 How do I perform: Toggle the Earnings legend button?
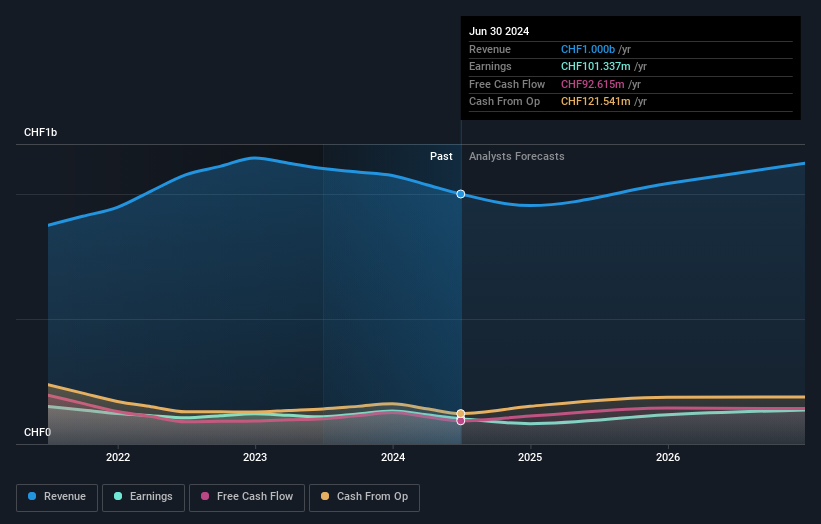coord(143,497)
